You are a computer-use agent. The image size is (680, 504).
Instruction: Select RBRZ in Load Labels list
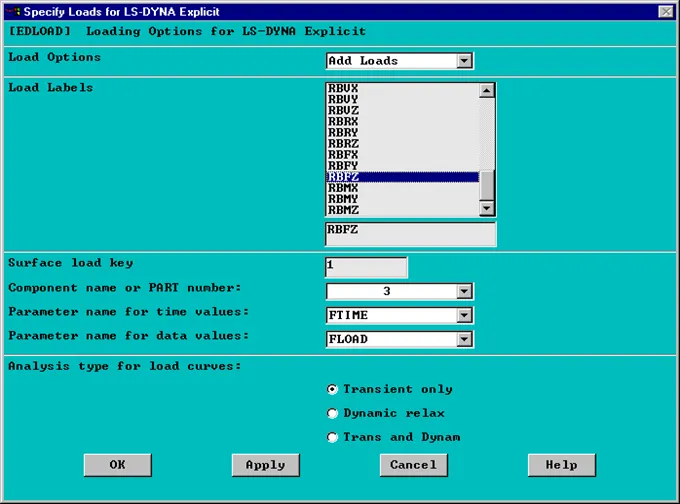[x=402, y=144]
